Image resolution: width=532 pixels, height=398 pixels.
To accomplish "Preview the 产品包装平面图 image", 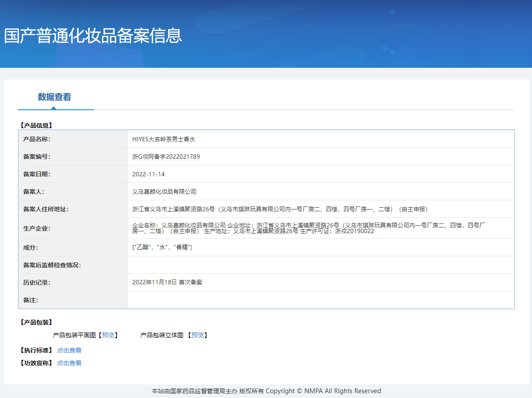I will point(108,335).
